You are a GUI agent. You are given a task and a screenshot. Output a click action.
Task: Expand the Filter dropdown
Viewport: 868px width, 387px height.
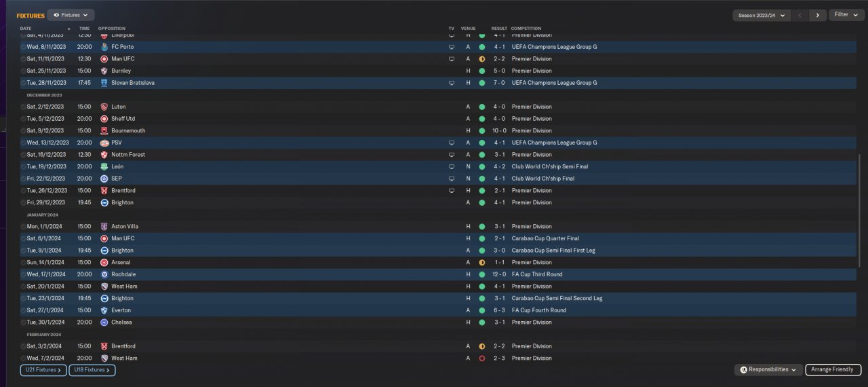pos(846,14)
